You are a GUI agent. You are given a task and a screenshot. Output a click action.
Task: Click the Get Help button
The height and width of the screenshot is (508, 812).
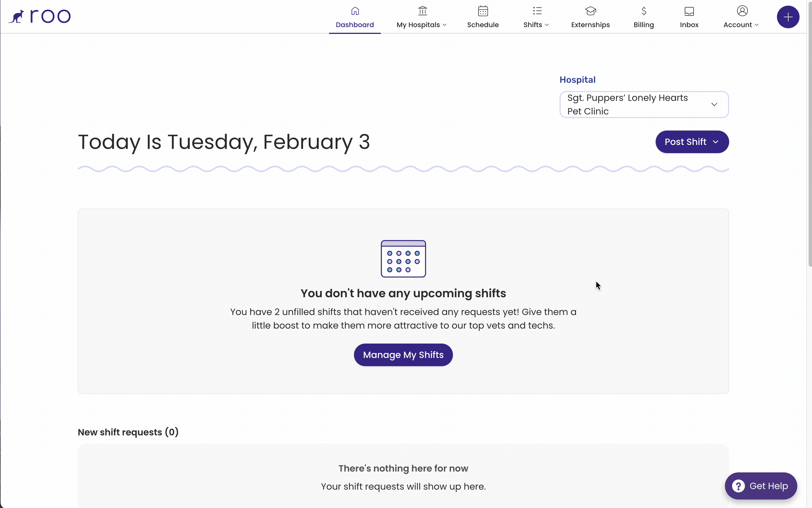761,486
